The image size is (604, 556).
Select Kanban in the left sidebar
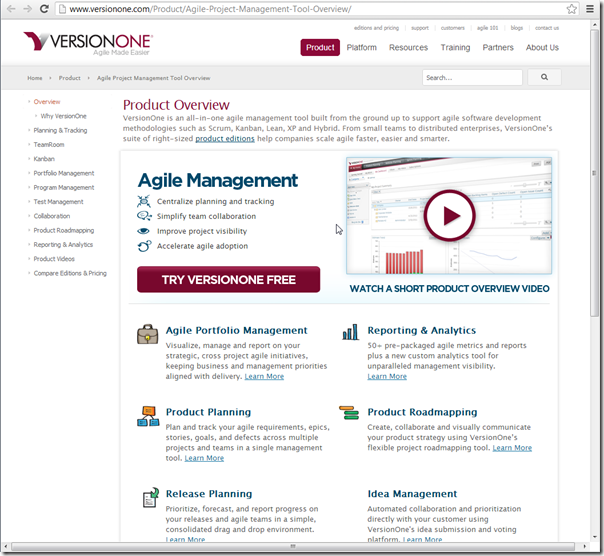[45, 159]
